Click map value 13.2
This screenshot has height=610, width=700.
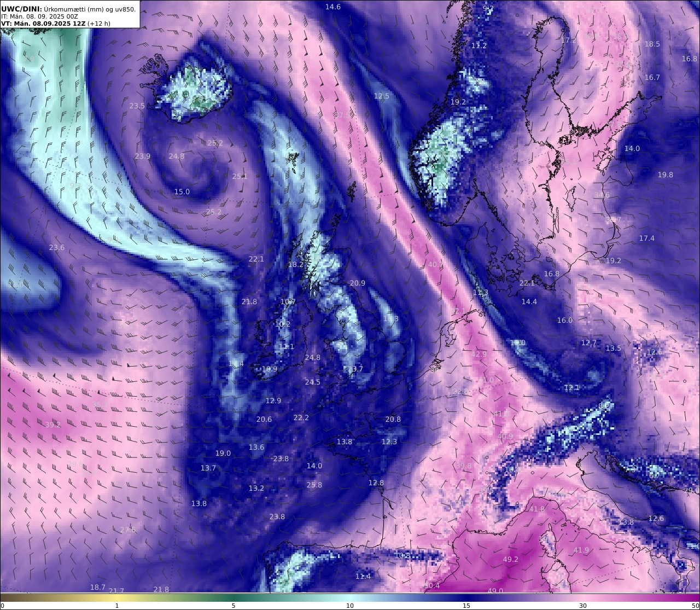(x=256, y=489)
